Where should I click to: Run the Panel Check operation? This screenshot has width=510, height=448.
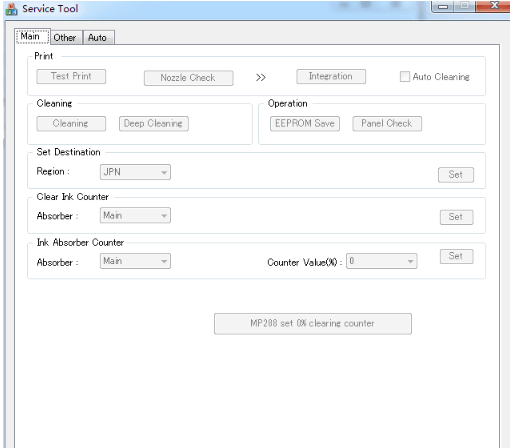tap(387, 124)
